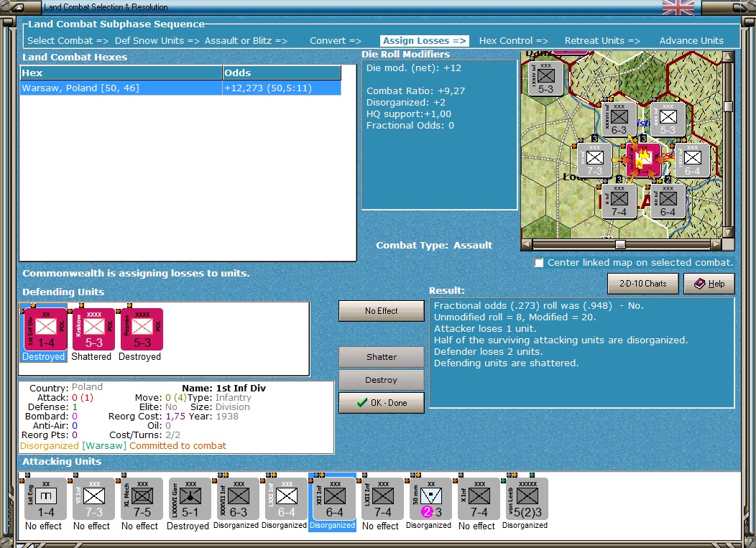Click the Die mod. (net): +12 line
Image resolution: width=756 pixels, height=548 pixels.
(x=414, y=68)
